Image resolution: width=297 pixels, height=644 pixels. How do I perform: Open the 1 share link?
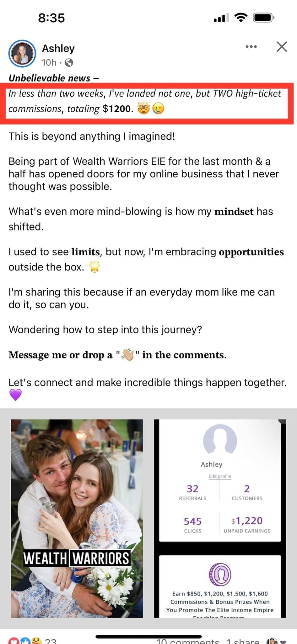[243, 641]
